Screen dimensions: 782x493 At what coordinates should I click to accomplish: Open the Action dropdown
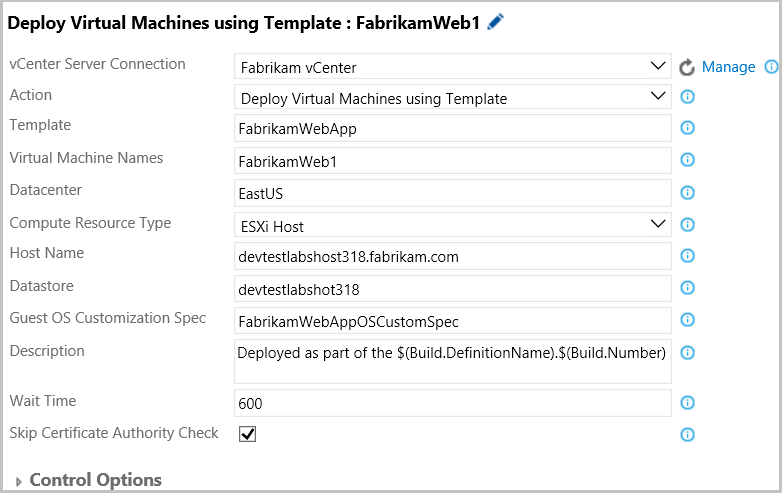pos(452,97)
